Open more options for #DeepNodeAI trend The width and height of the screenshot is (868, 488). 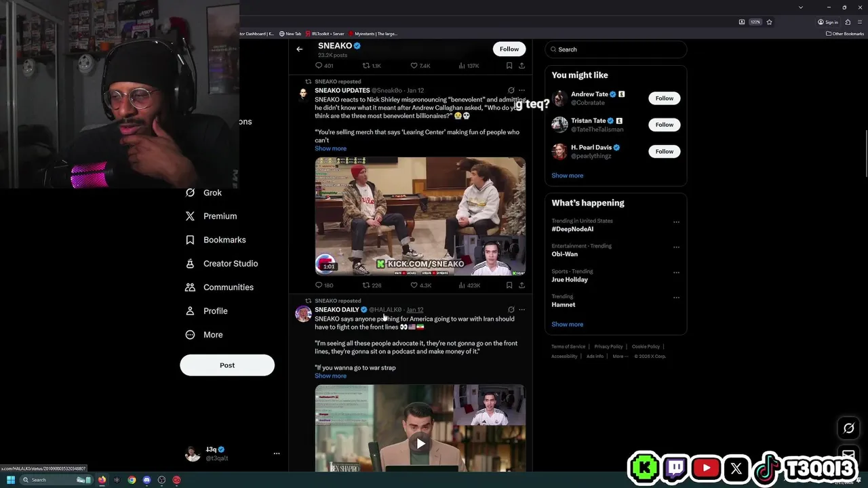[676, 222]
